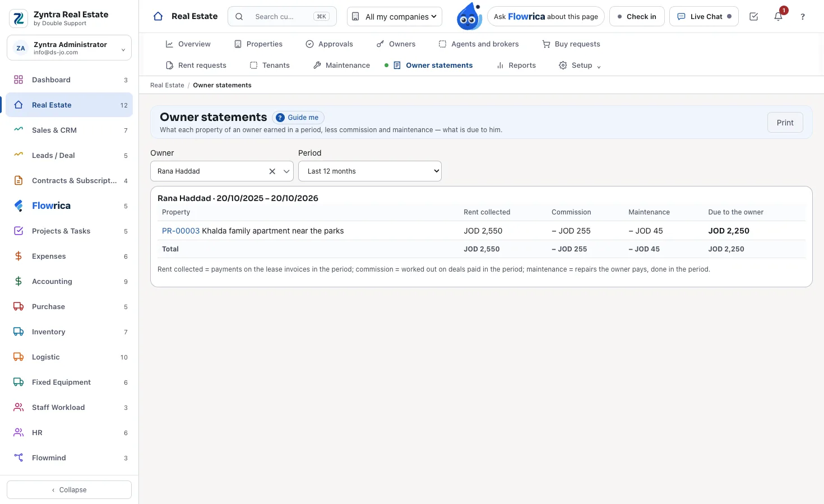The image size is (824, 504).
Task: Click the Print button
Action: (785, 123)
